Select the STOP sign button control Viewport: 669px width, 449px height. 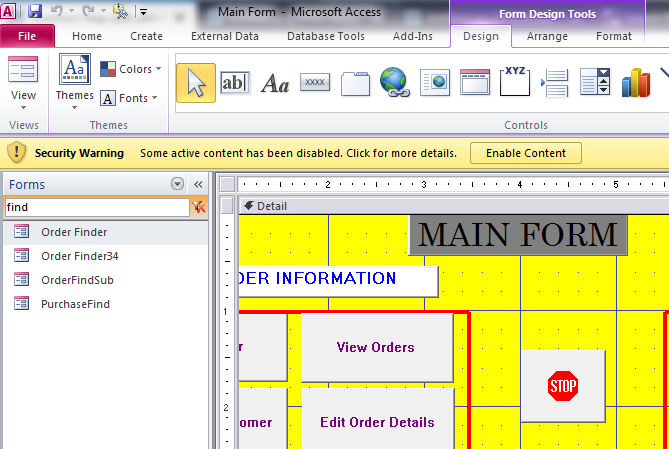563,386
